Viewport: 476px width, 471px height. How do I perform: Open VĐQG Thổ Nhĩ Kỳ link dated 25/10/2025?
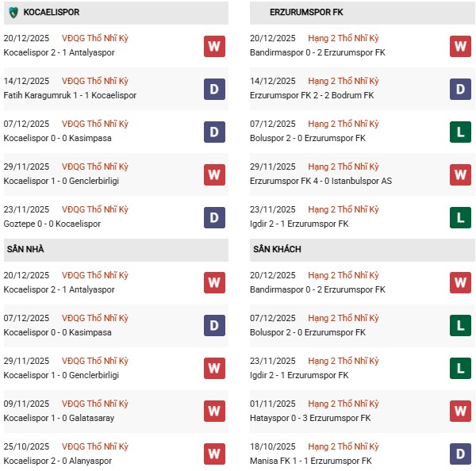(95, 446)
